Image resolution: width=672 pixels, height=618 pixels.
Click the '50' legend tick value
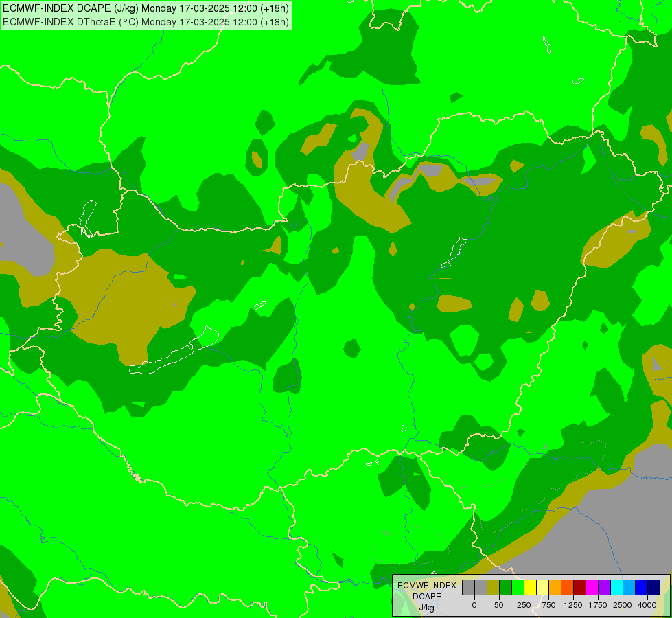tap(499, 605)
